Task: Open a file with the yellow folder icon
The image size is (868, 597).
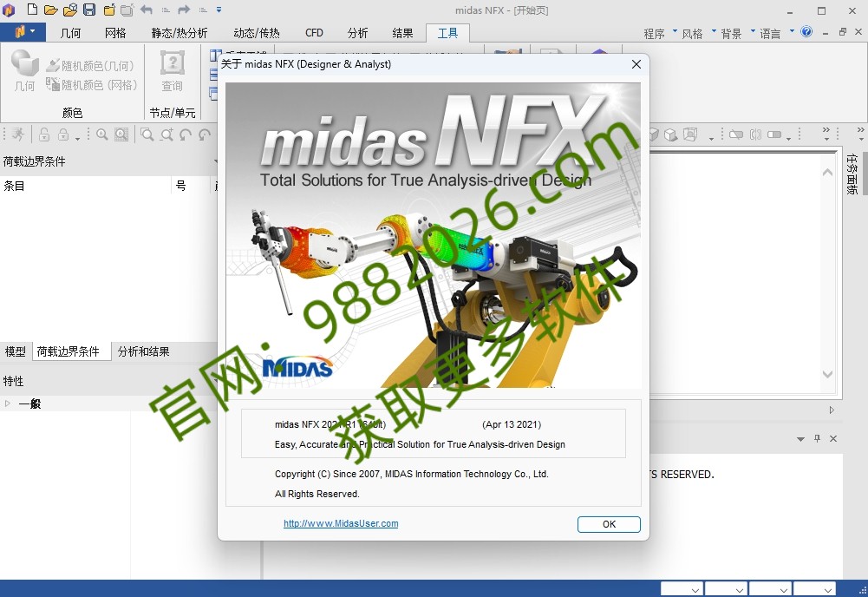Action: click(x=51, y=10)
